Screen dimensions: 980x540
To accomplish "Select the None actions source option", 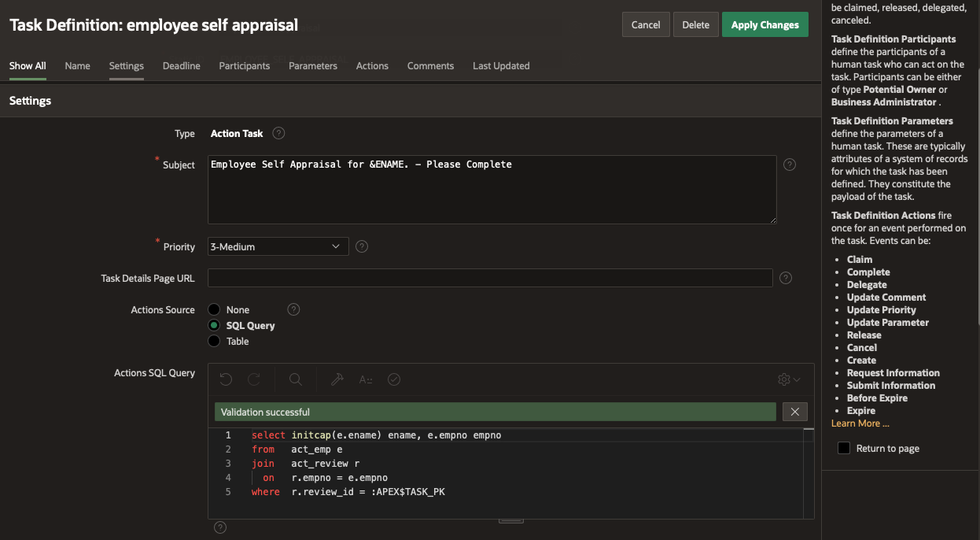I will click(x=214, y=310).
